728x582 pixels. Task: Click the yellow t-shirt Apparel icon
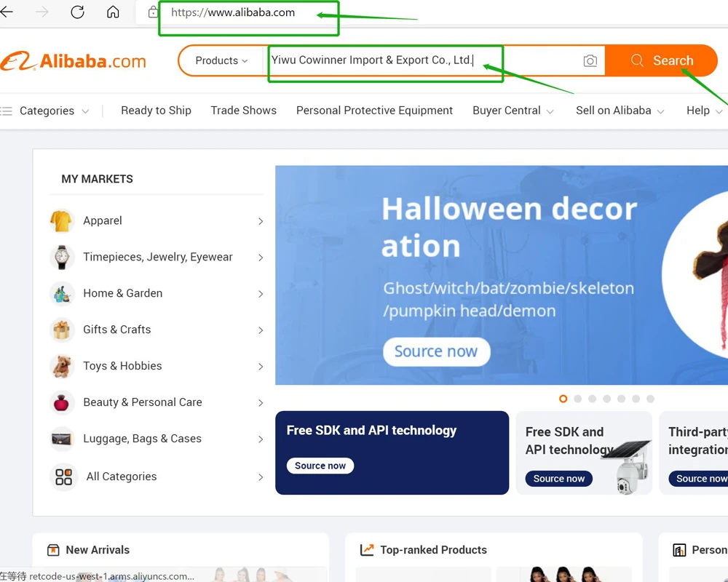pyautogui.click(x=62, y=220)
